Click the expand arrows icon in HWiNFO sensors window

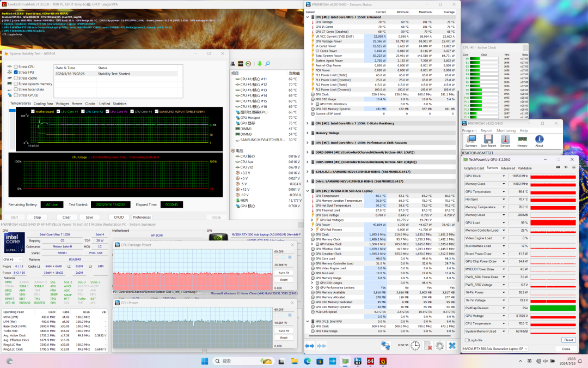pos(309,346)
